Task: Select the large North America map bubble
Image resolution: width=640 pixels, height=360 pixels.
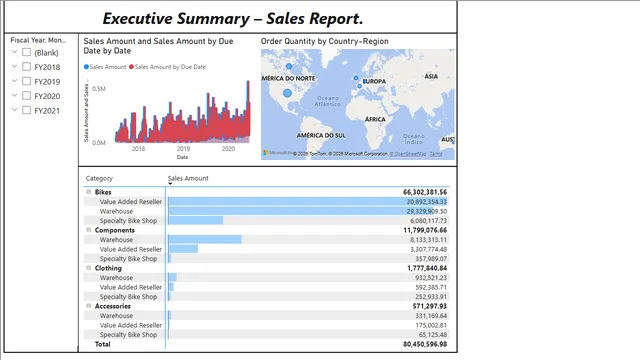Action: click(287, 93)
